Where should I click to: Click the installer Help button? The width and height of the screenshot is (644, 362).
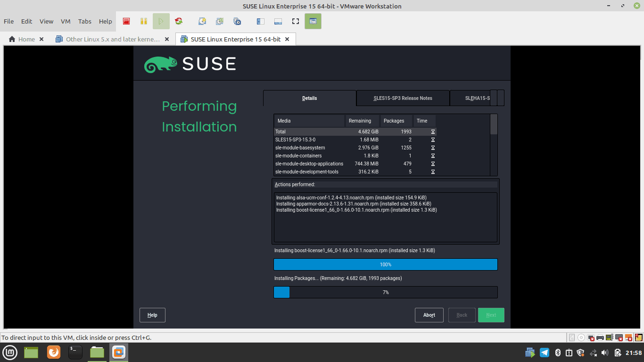coord(152,315)
